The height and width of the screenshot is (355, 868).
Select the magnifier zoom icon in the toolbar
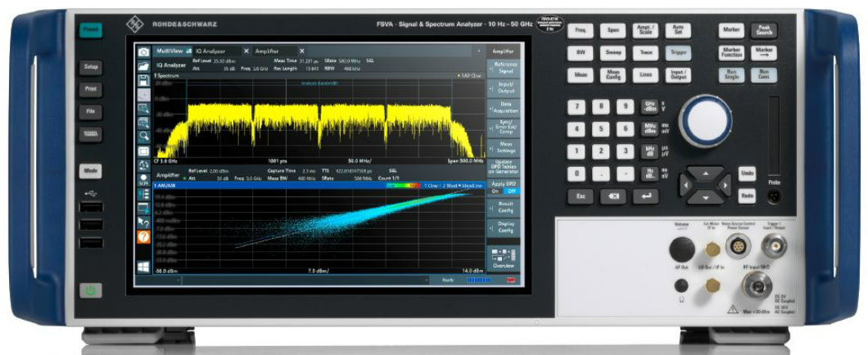tap(143, 135)
